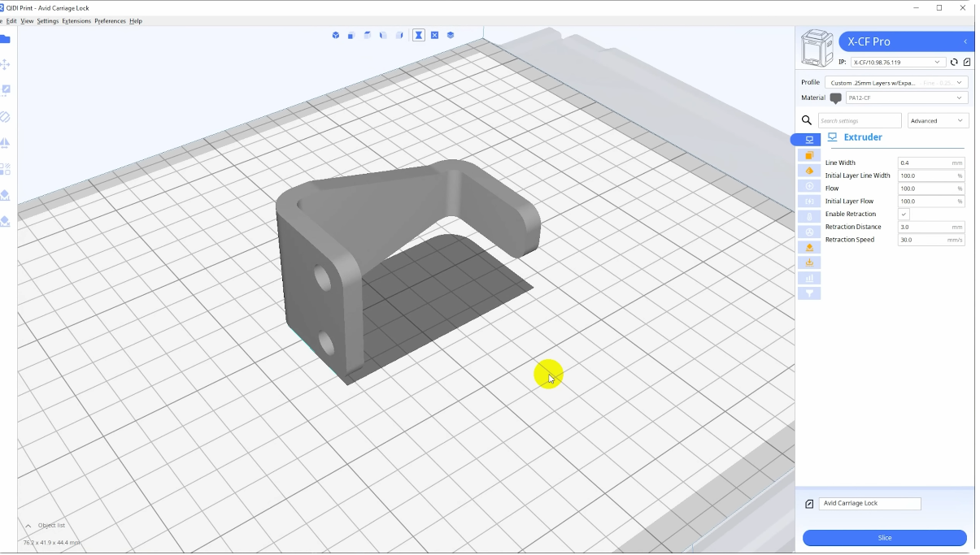Viewport: 980px width, 555px height.
Task: Open the Extruder settings category icon
Action: coord(808,140)
